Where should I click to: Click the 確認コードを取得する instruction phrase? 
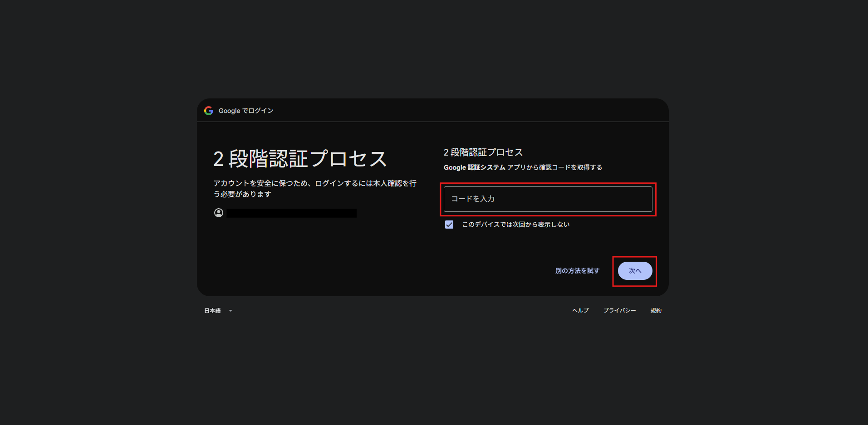click(570, 167)
